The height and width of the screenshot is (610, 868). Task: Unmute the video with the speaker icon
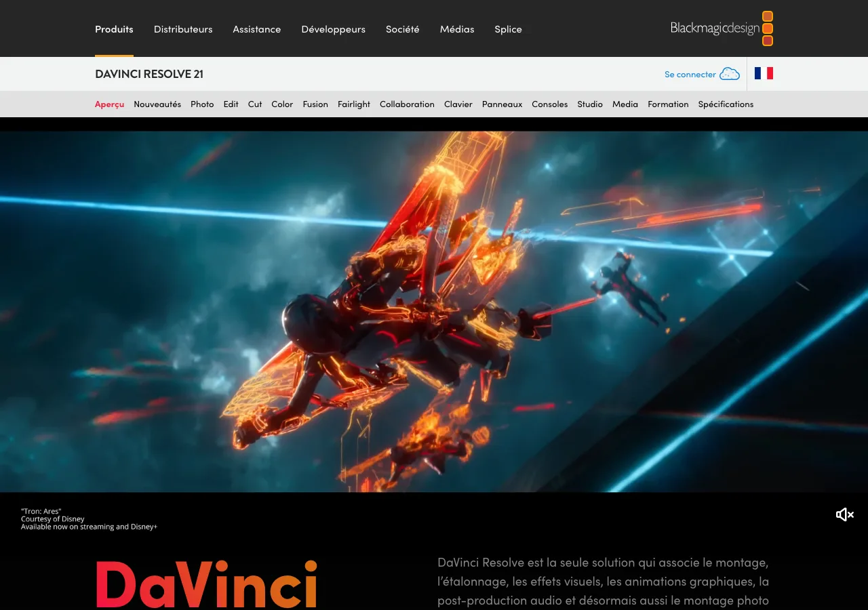pos(844,514)
